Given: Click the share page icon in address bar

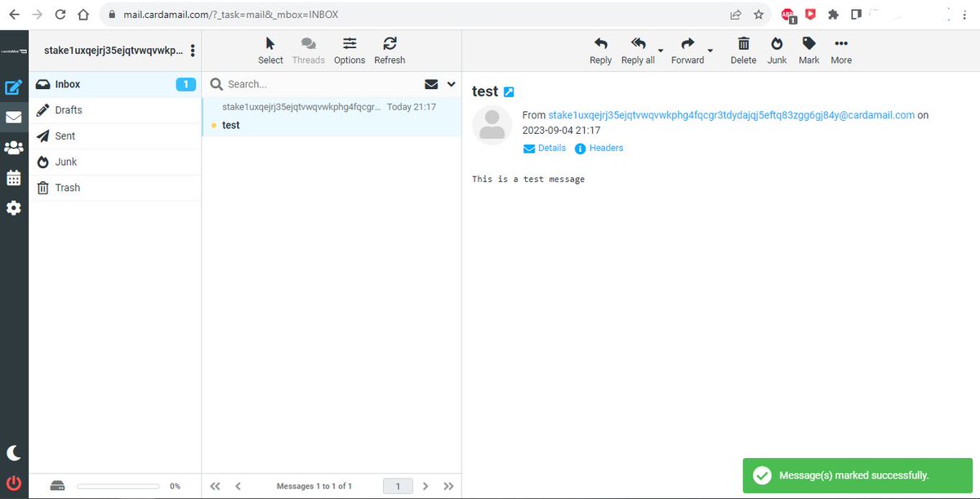Looking at the screenshot, I should pyautogui.click(x=736, y=14).
